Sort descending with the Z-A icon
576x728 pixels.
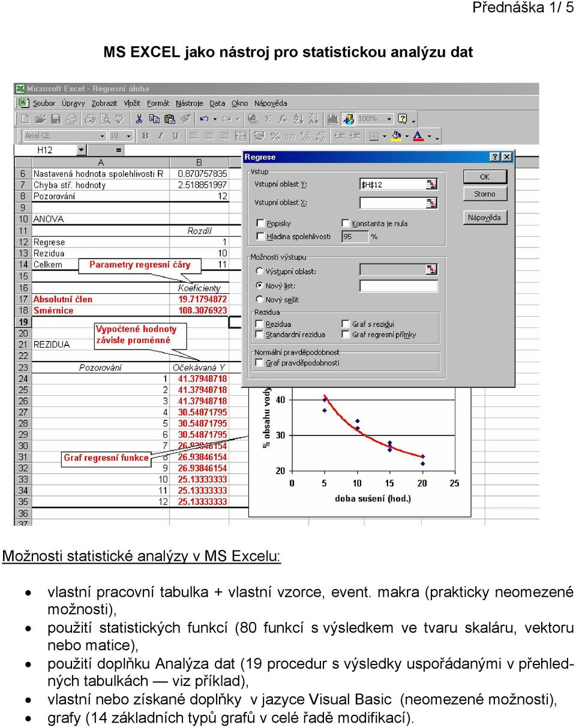click(313, 119)
